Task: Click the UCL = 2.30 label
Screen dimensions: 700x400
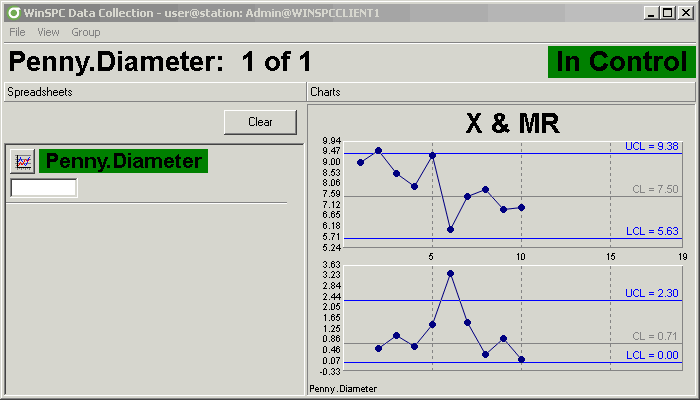Action: point(652,293)
